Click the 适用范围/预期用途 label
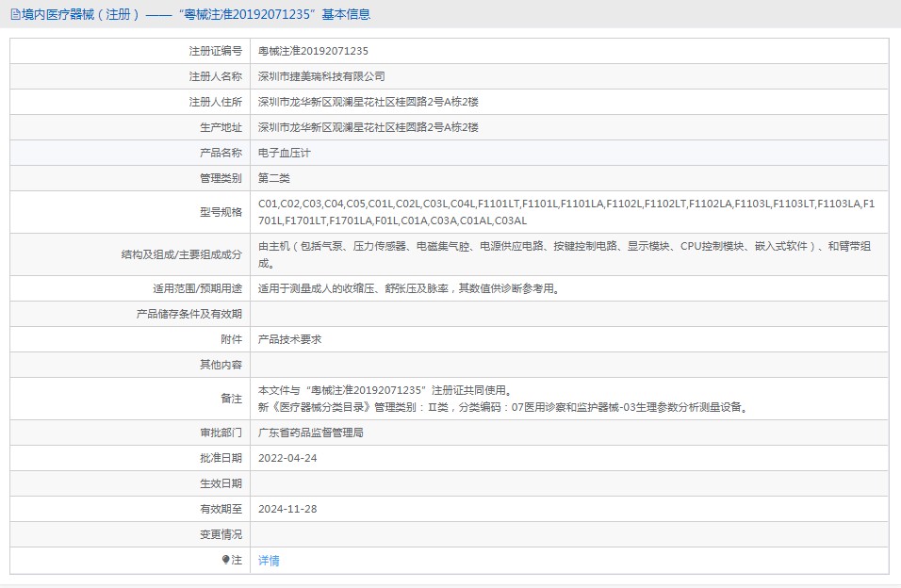The image size is (901, 588). [197, 288]
